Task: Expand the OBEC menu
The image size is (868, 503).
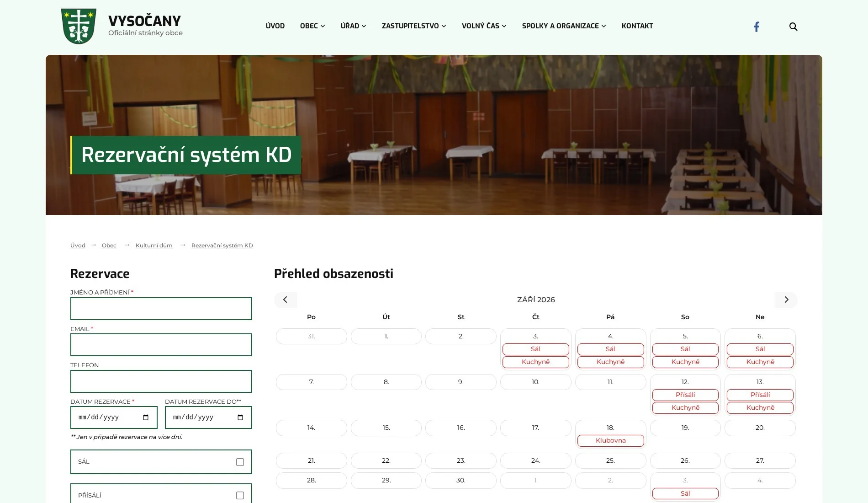Action: click(312, 26)
